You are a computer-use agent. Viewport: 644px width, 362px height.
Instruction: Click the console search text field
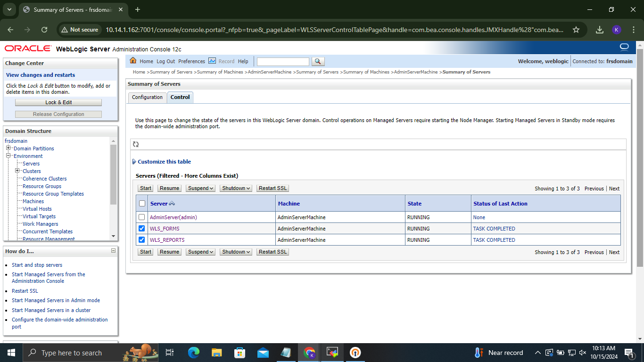click(x=283, y=61)
